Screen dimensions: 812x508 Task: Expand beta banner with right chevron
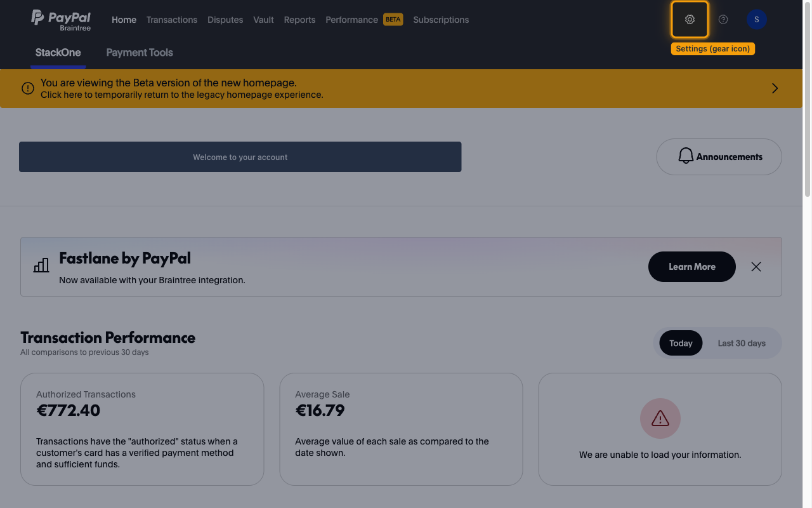(x=775, y=88)
